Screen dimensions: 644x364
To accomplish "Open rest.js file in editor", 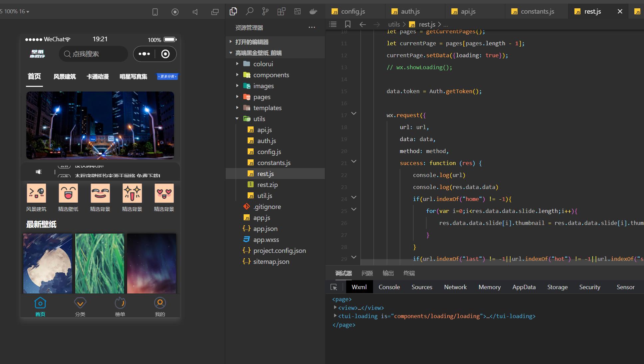I will coord(266,173).
